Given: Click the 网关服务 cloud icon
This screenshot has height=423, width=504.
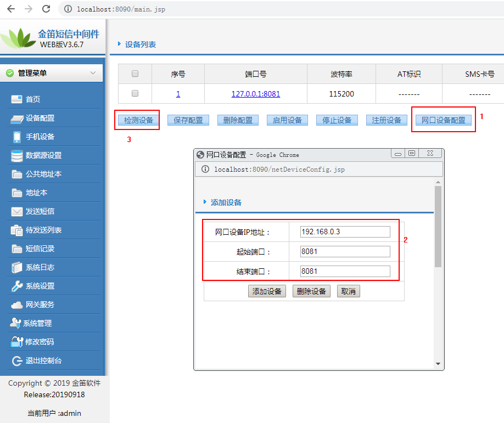Looking at the screenshot, I should coord(17,304).
